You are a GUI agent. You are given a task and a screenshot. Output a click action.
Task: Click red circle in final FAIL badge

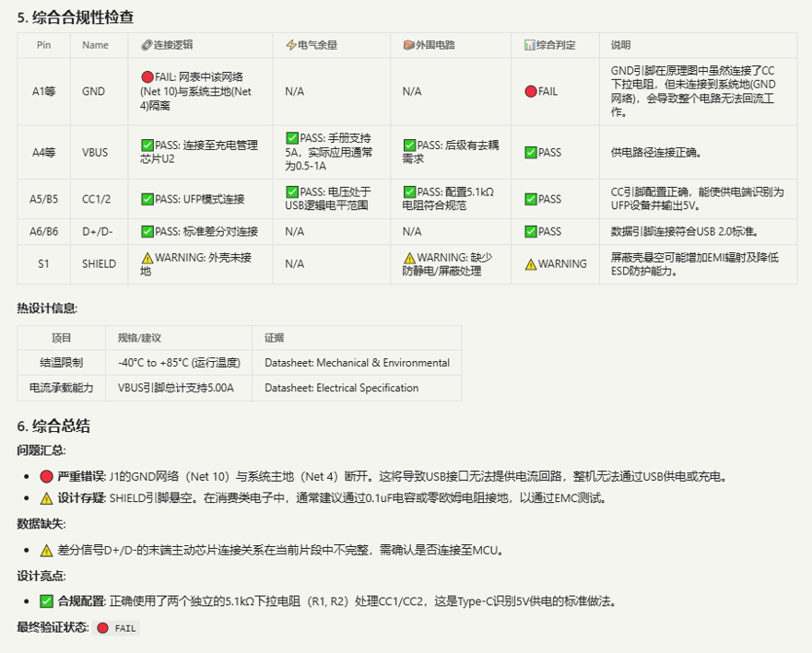click(102, 628)
